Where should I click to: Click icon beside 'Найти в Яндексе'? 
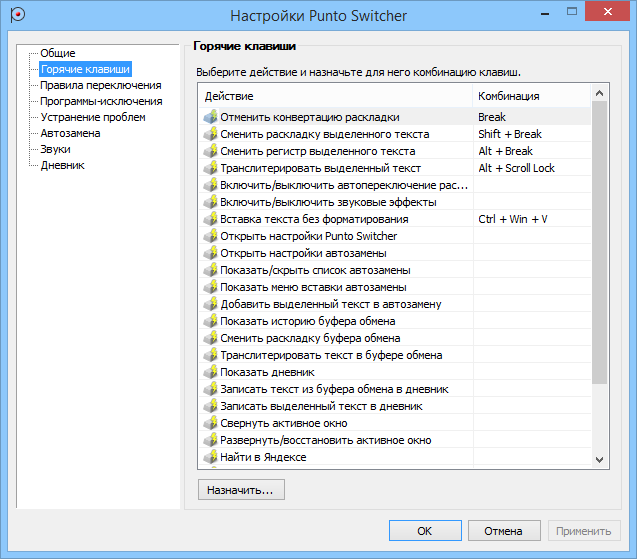(210, 457)
